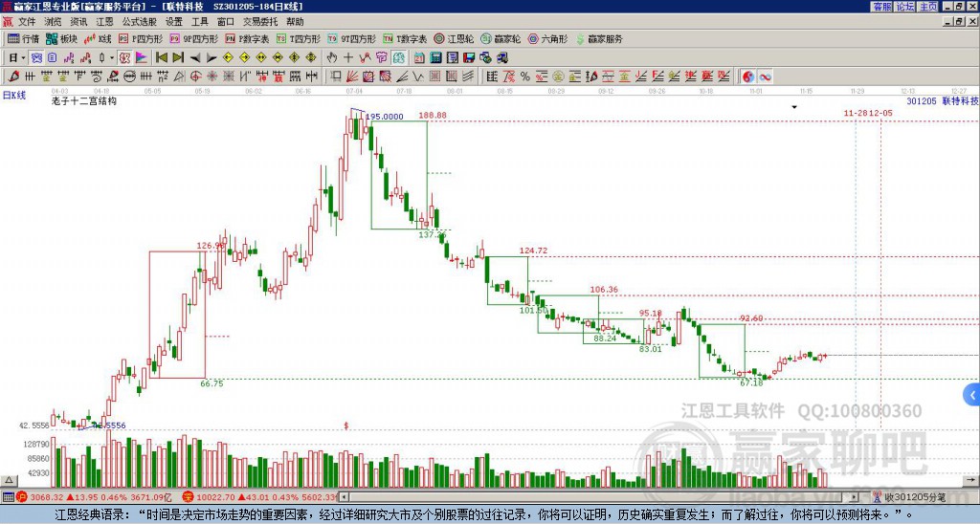
Task: Click the floppy disk save icon
Action: pyautogui.click(x=469, y=58)
